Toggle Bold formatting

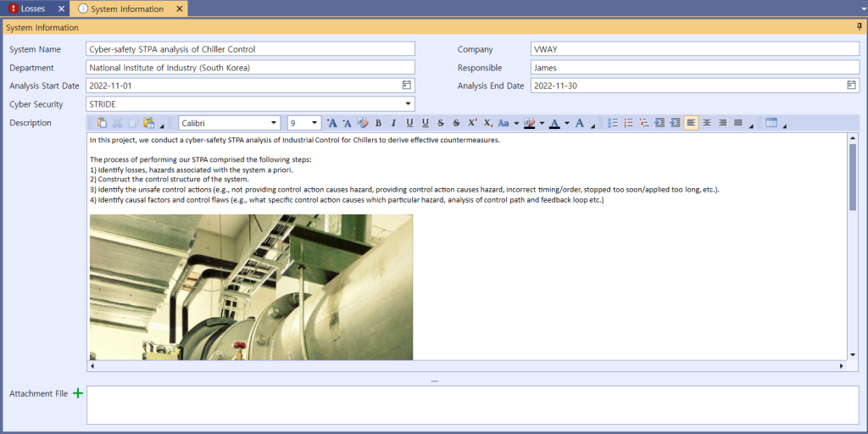pyautogui.click(x=378, y=123)
